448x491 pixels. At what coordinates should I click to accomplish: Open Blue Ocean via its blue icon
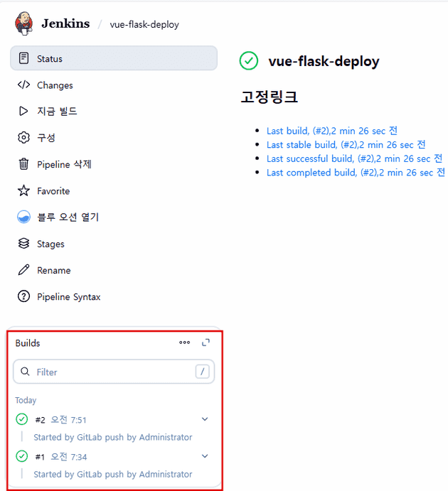pyautogui.click(x=23, y=217)
